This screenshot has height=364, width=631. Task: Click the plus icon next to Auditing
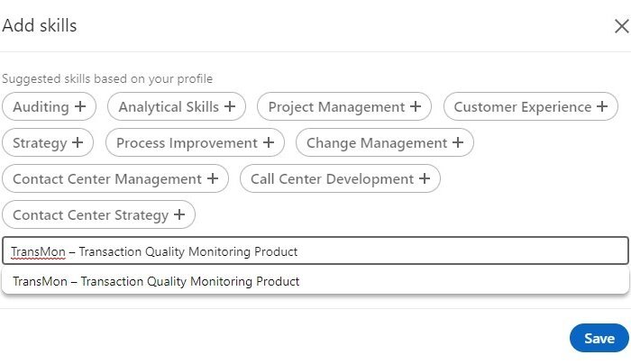80,106
